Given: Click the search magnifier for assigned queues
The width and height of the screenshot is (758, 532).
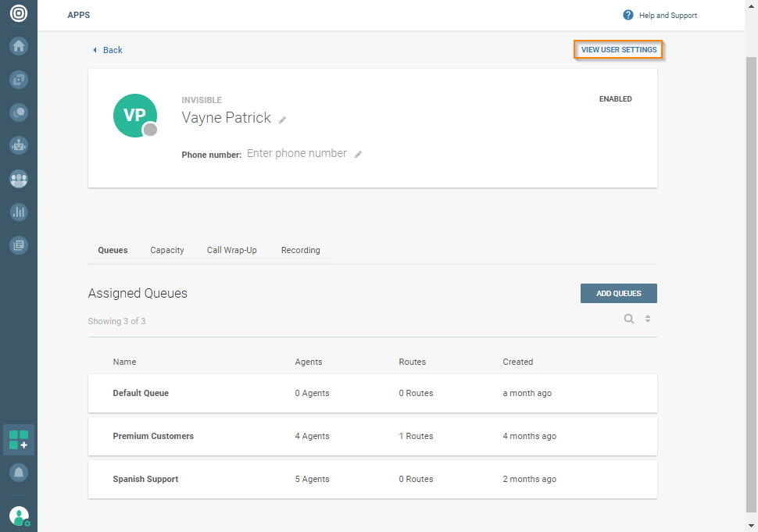Looking at the screenshot, I should pos(628,319).
